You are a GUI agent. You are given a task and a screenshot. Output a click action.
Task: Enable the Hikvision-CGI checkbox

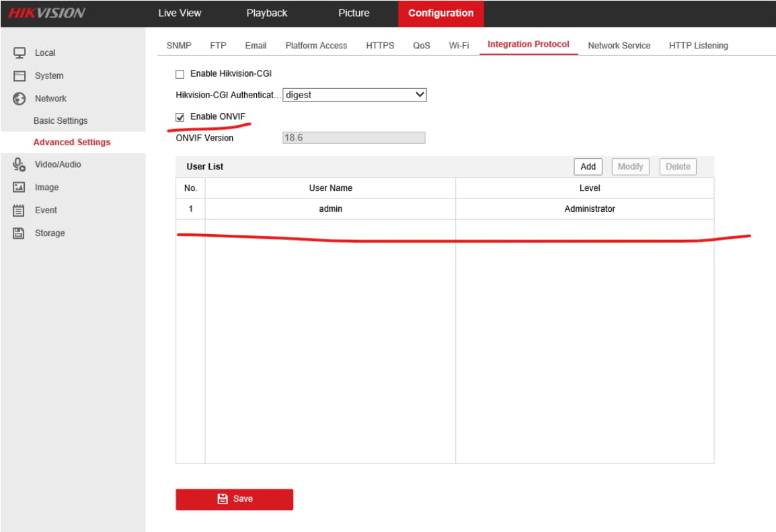(x=180, y=74)
